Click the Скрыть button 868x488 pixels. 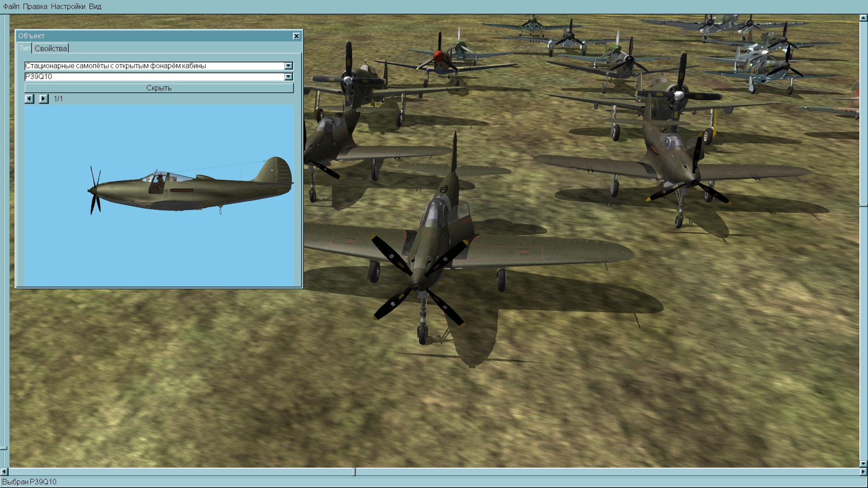(x=159, y=88)
